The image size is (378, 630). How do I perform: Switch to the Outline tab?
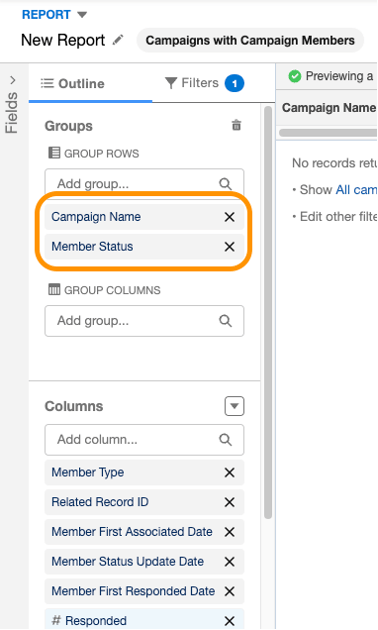pos(73,84)
